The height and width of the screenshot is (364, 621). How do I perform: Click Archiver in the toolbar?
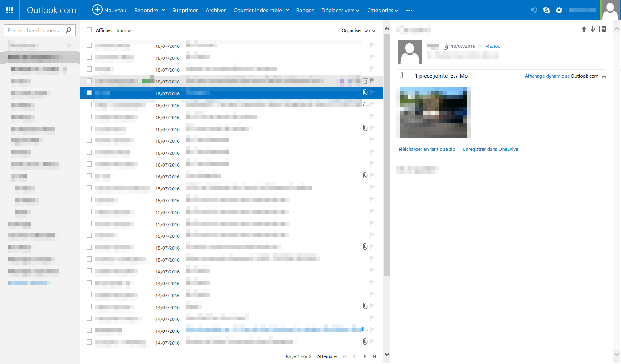(215, 10)
